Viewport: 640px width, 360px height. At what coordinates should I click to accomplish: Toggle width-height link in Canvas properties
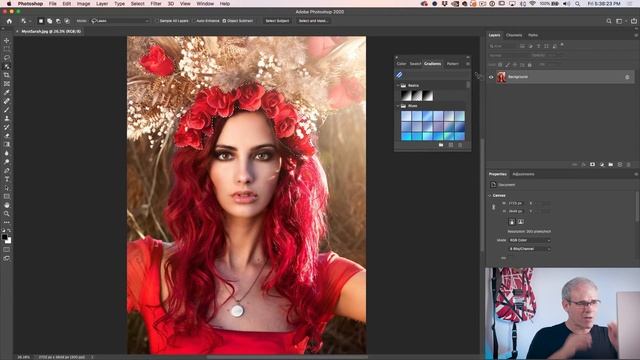pos(493,207)
